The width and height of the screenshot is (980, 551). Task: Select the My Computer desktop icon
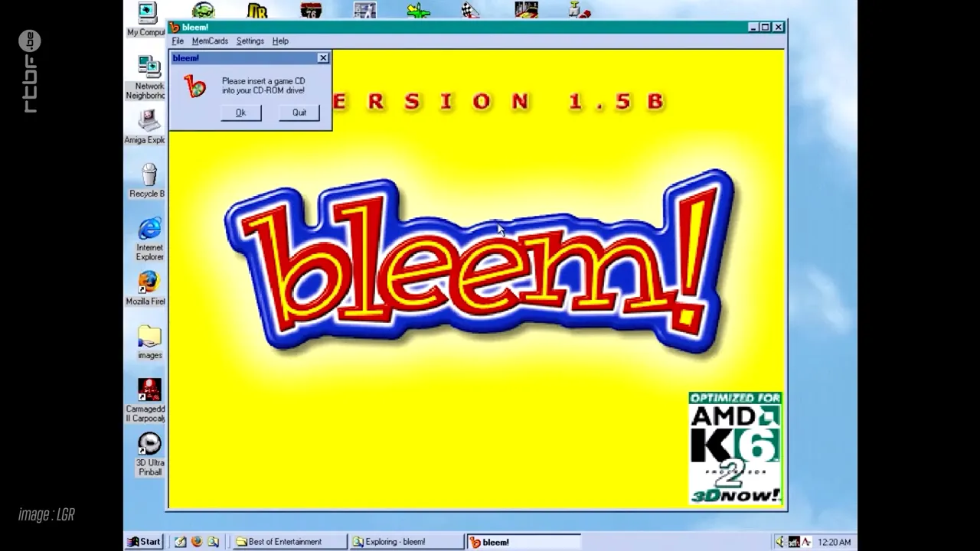tap(146, 19)
